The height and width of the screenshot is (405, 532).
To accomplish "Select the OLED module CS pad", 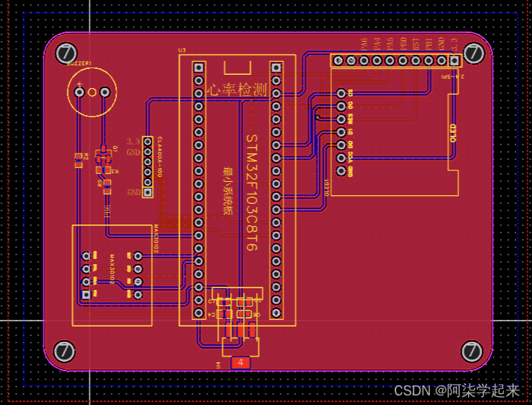I will pos(341,93).
